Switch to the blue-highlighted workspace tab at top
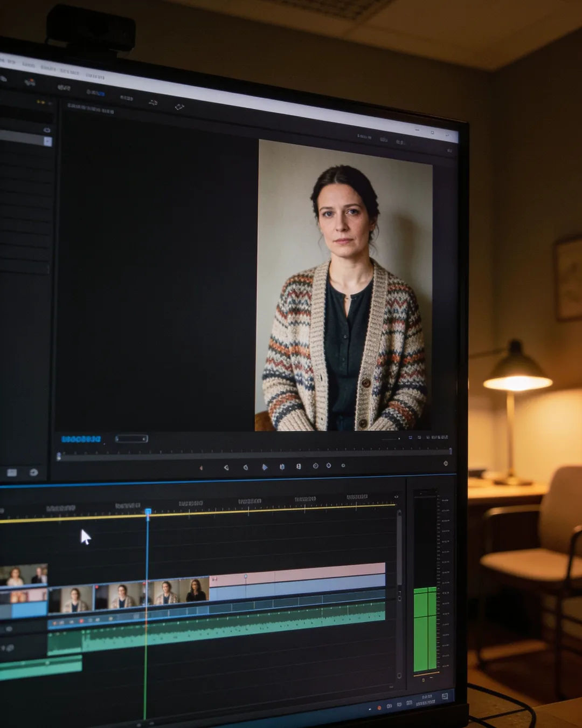582x728 pixels. tap(96, 92)
